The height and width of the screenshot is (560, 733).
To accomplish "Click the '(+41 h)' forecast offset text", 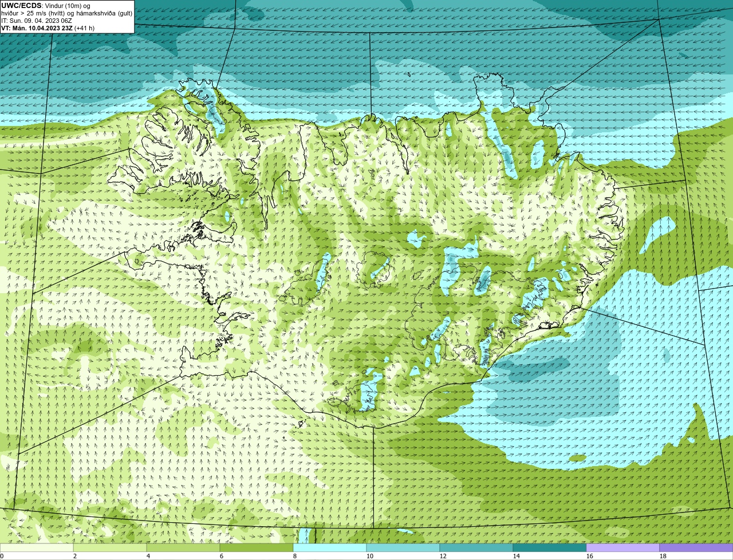I will pos(85,28).
